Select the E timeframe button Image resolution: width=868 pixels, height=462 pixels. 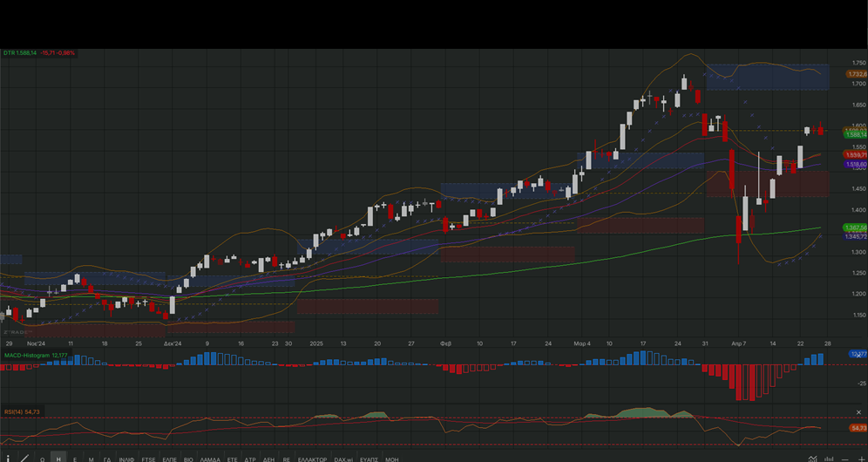(x=75, y=459)
